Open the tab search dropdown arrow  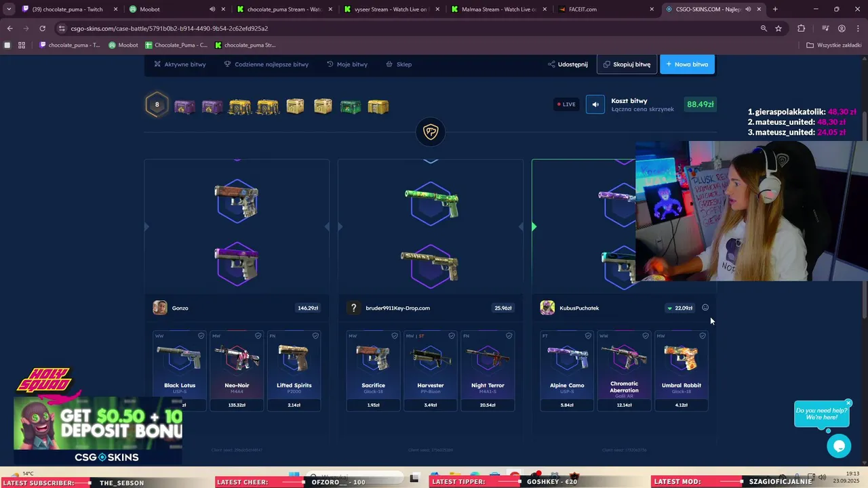9,9
